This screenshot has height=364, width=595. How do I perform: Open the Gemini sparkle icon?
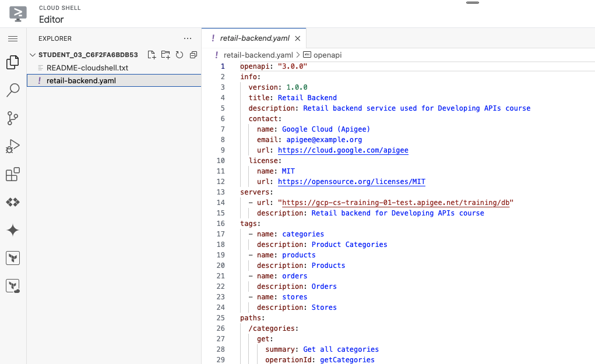(x=13, y=230)
